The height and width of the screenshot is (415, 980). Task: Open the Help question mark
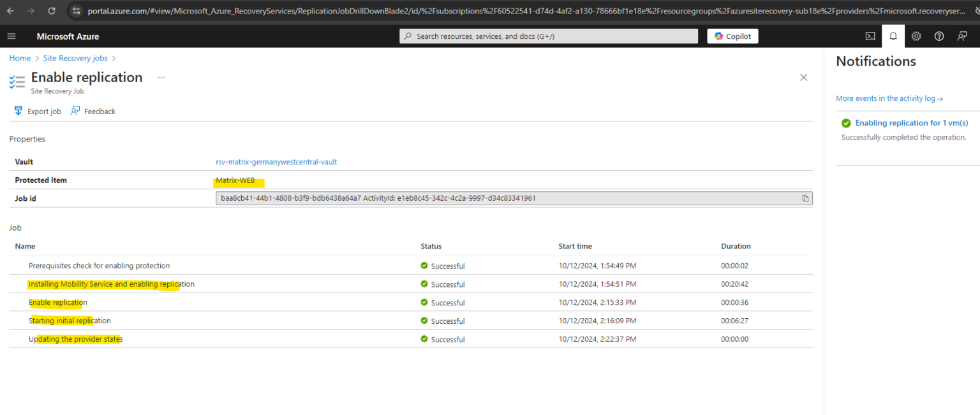939,36
